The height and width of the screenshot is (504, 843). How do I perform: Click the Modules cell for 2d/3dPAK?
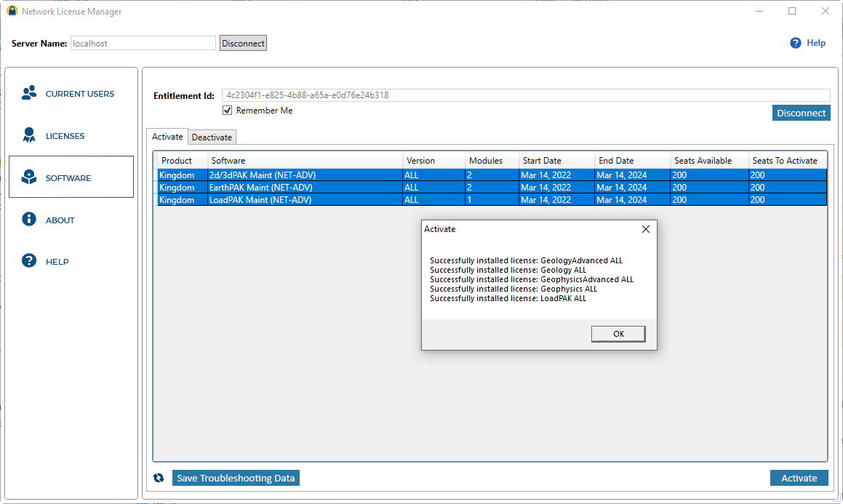pyautogui.click(x=492, y=175)
